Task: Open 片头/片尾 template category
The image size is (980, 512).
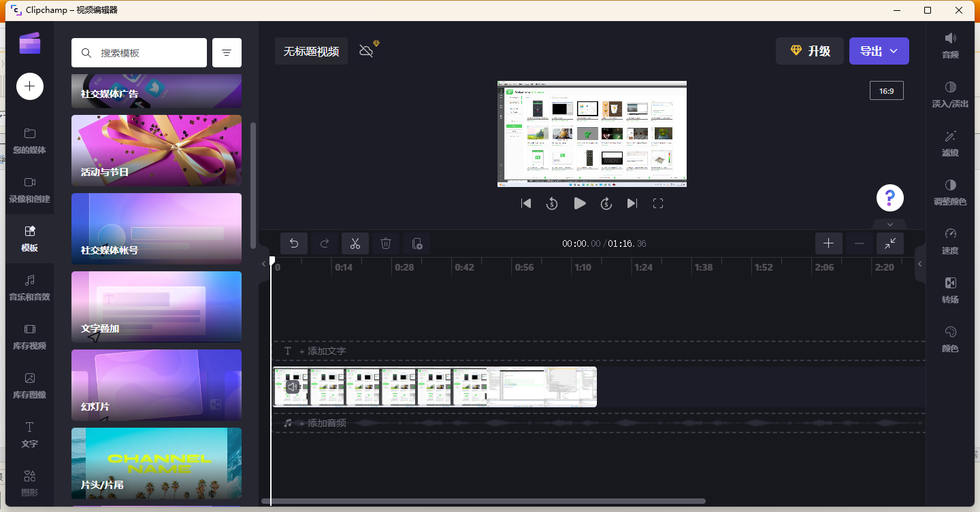Action: [157, 463]
